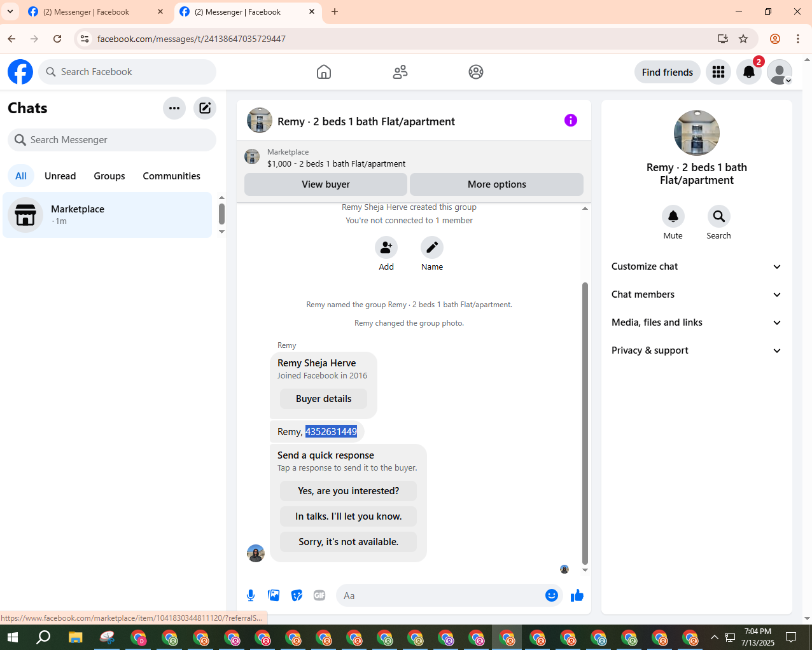Expand Privacy & support section
This screenshot has width=812, height=650.
[x=696, y=350]
